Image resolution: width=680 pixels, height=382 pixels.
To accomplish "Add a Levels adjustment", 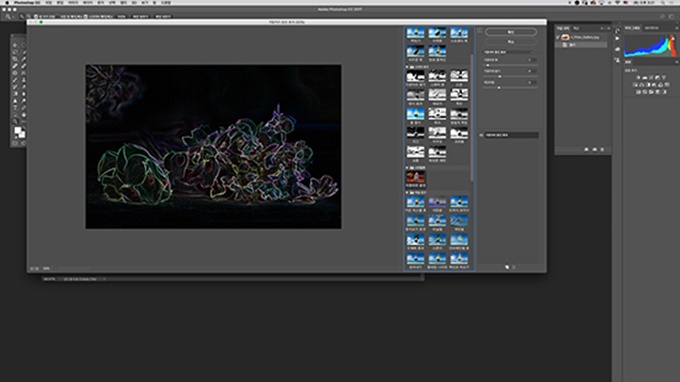I will coord(644,77).
